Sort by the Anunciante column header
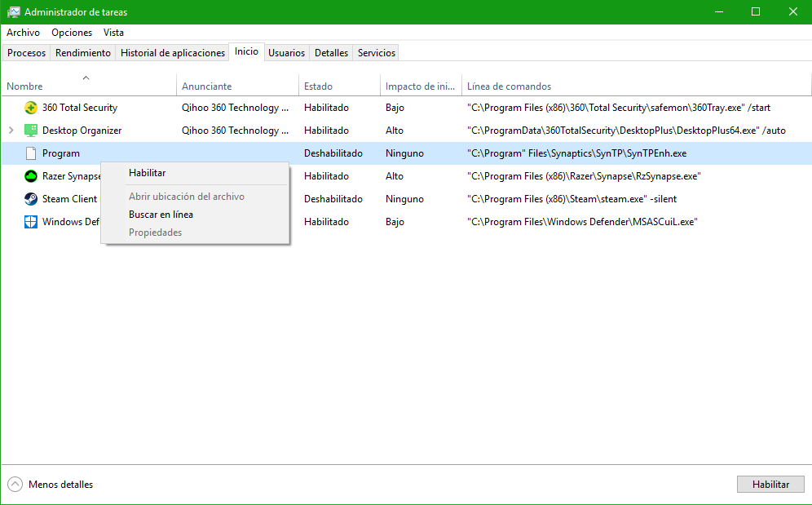This screenshot has height=505, width=812. click(238, 86)
